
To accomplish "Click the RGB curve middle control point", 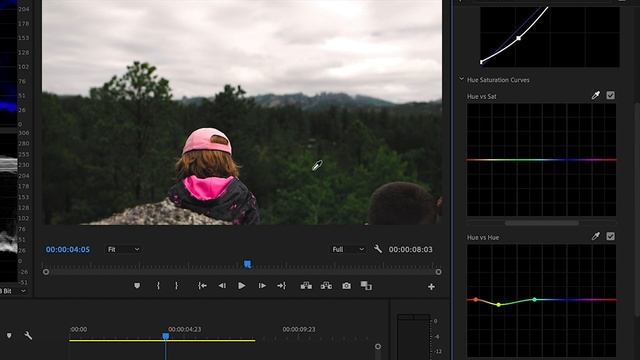I will coord(518,38).
